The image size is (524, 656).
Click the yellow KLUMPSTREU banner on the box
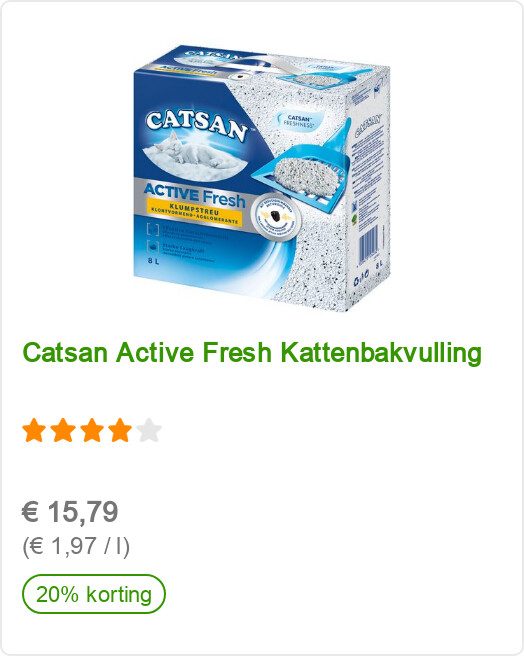coord(195,212)
